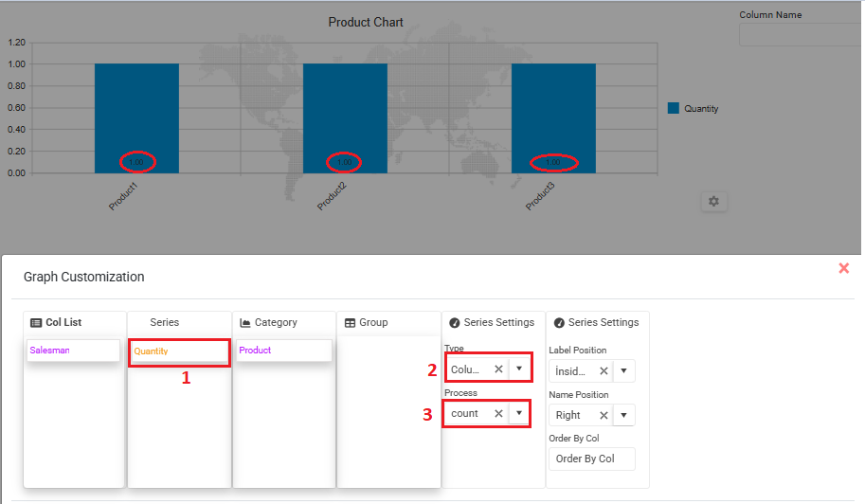Clear the Type selection X
The image size is (865, 504).
[498, 369]
